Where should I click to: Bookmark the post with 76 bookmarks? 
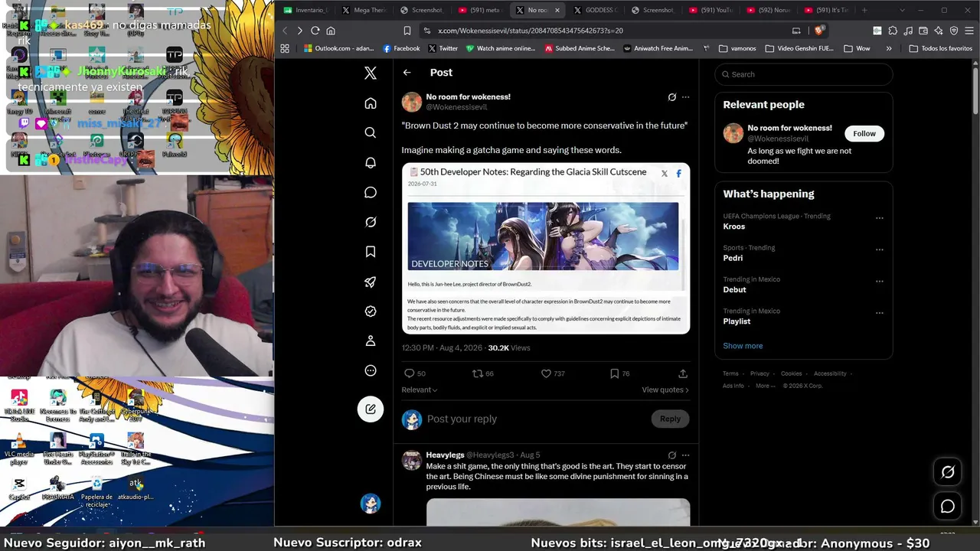[x=619, y=373]
